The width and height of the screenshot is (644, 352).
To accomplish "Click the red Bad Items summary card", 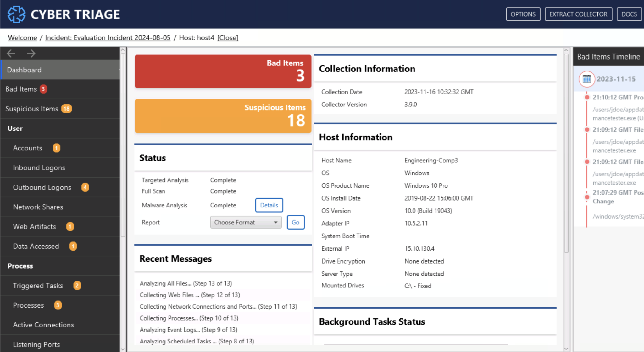I will [x=223, y=71].
